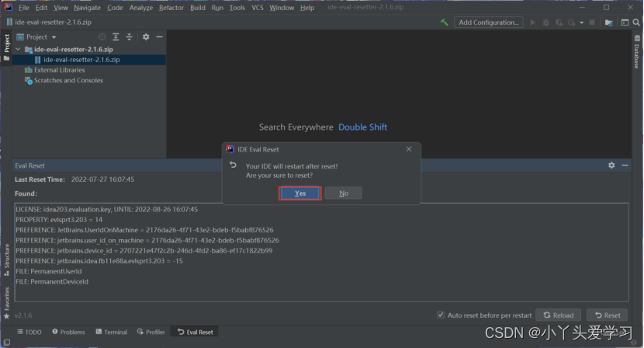Open the Run menu

click(217, 8)
